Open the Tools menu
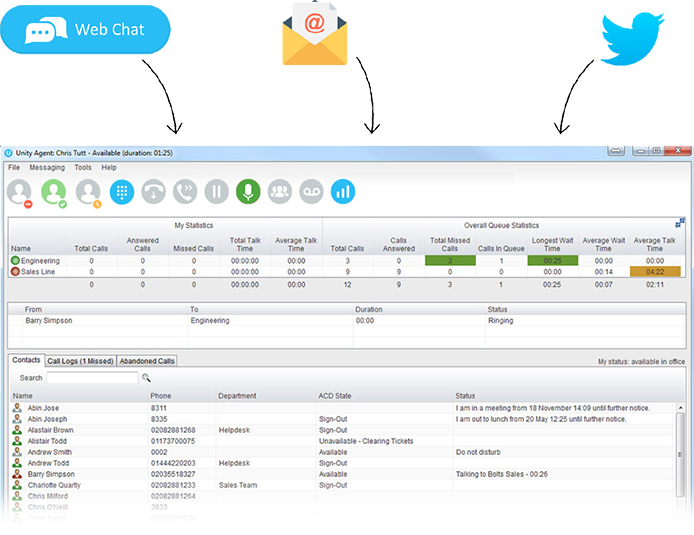The height and width of the screenshot is (535, 694). [83, 168]
